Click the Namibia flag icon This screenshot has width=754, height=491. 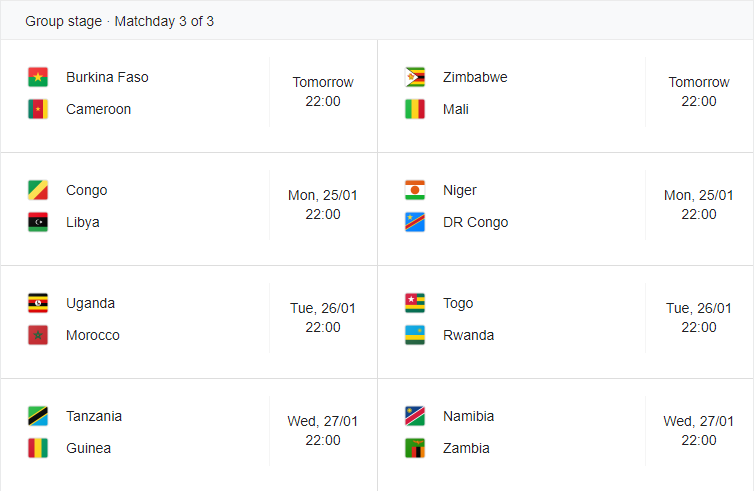coord(415,416)
